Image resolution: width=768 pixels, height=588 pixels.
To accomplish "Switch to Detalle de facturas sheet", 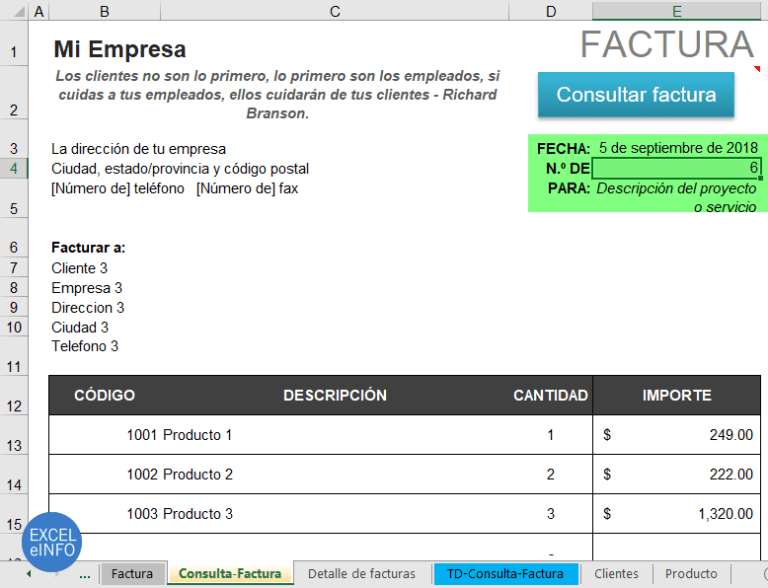I will click(x=361, y=574).
